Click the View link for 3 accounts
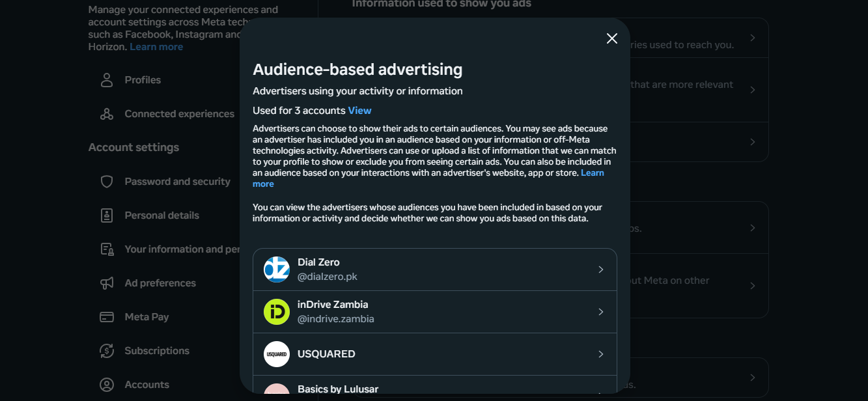This screenshot has height=401, width=868. [x=359, y=111]
